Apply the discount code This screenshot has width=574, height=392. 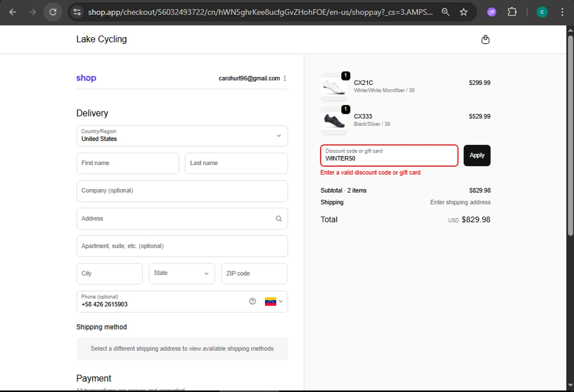(477, 155)
